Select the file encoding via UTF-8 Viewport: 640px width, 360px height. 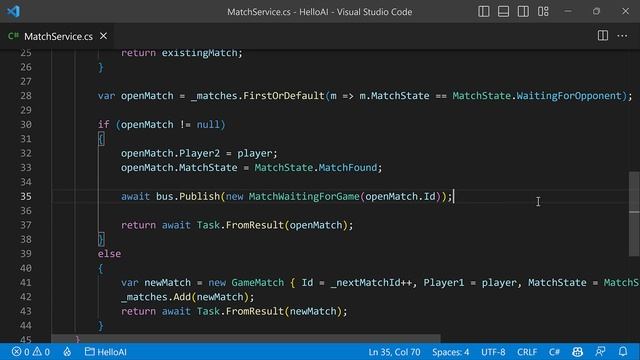pyautogui.click(x=493, y=352)
